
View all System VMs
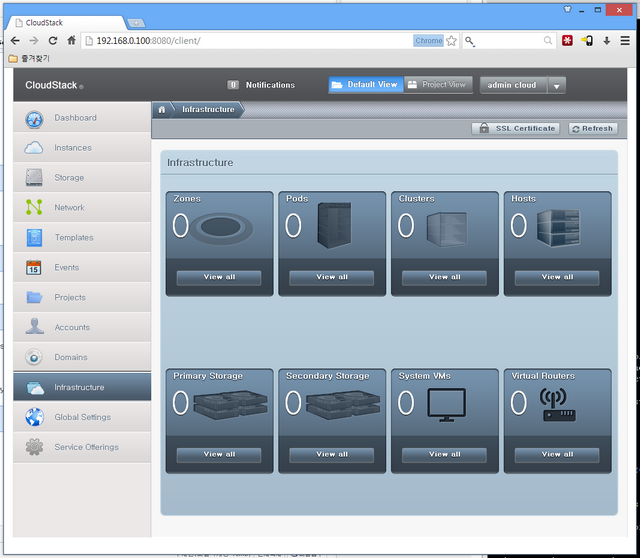(444, 454)
